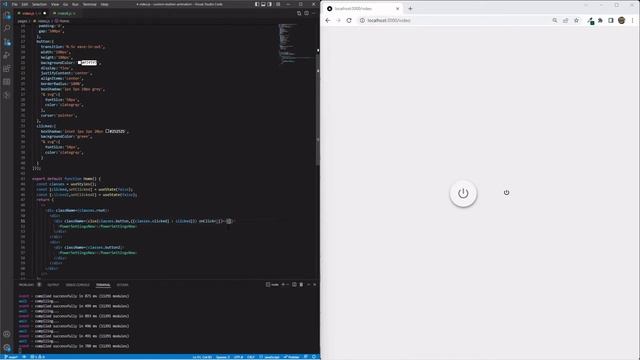Open the View menu

[55, 4]
